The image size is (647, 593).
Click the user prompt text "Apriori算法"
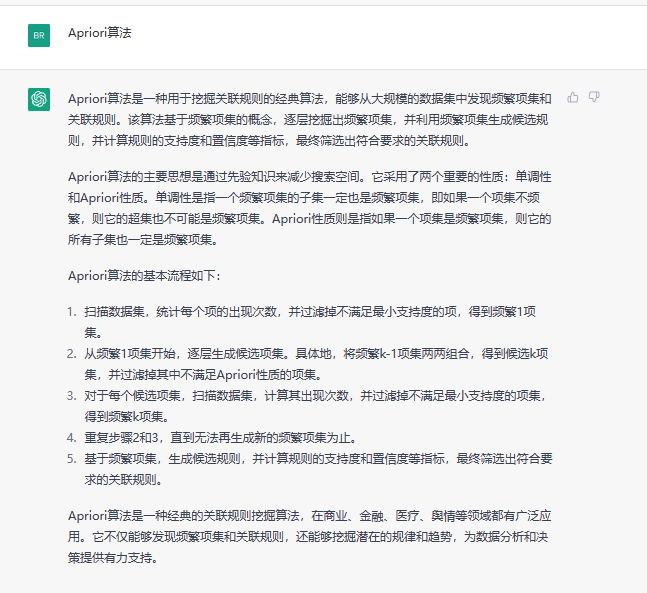point(99,33)
